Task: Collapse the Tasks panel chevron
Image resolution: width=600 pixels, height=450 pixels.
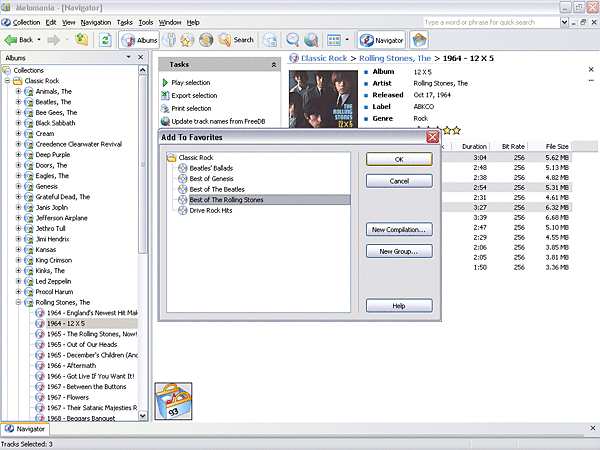Action: pos(274,64)
